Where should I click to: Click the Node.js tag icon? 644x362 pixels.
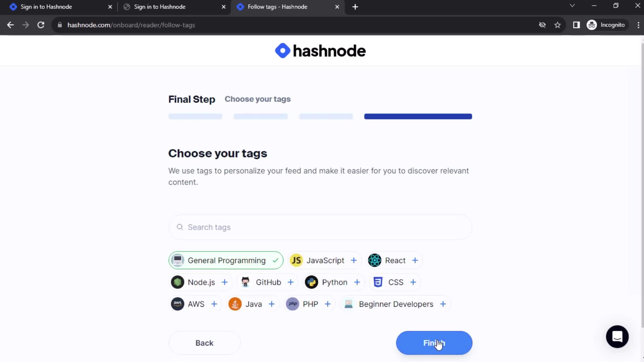pyautogui.click(x=178, y=282)
